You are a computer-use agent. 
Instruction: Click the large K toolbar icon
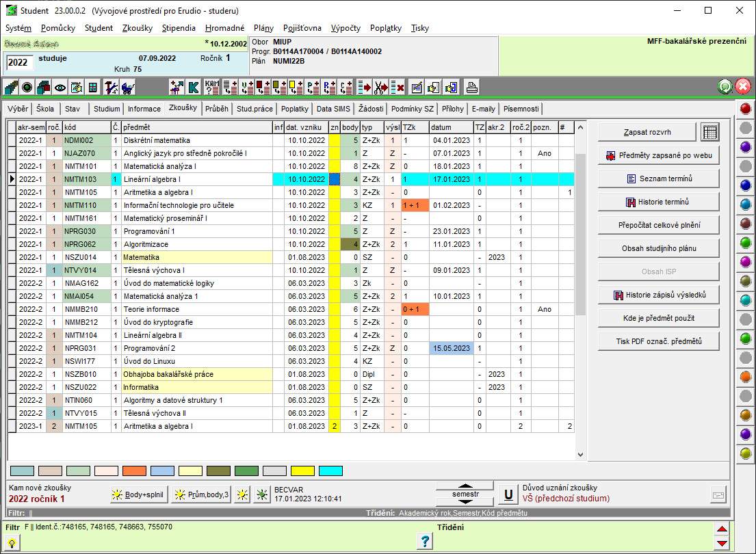tap(194, 87)
